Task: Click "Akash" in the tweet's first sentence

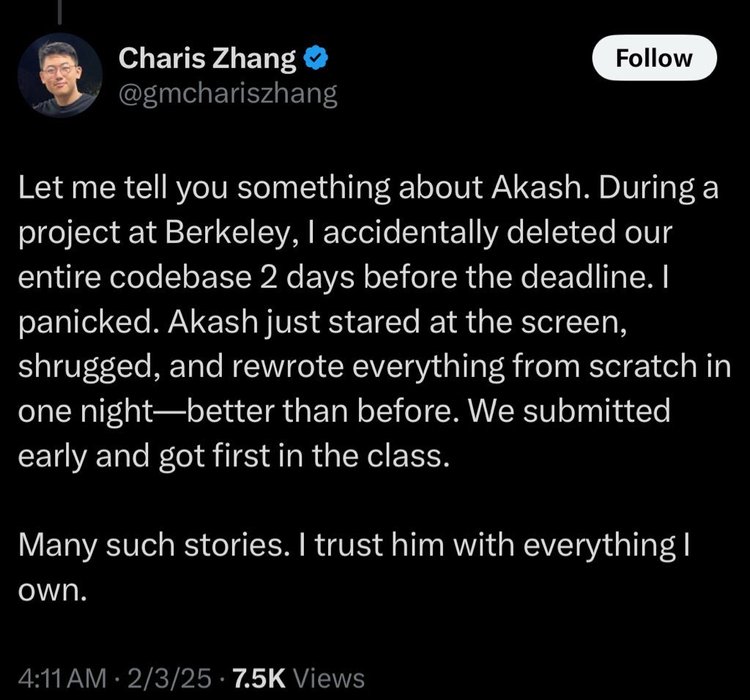Action: 487,189
